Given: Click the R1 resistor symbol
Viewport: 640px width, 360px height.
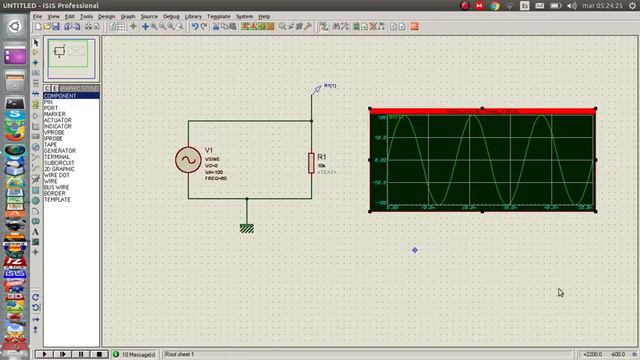Looking at the screenshot, I should tap(311, 163).
